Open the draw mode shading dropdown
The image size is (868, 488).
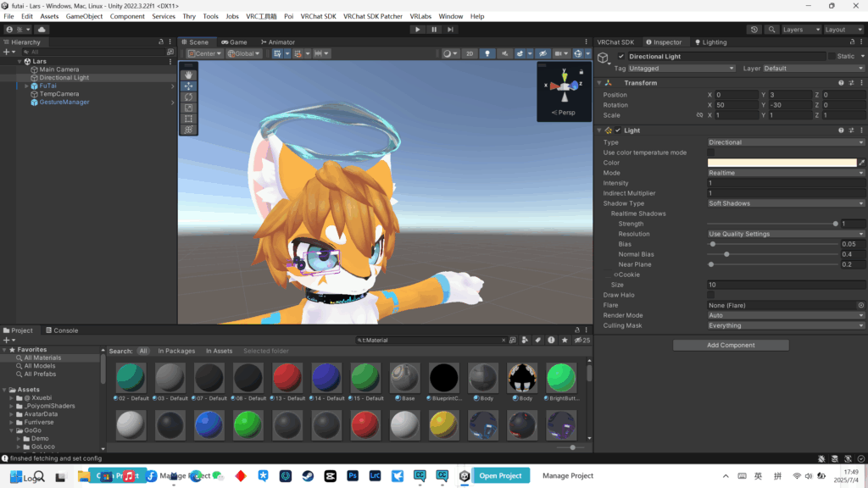pos(450,53)
